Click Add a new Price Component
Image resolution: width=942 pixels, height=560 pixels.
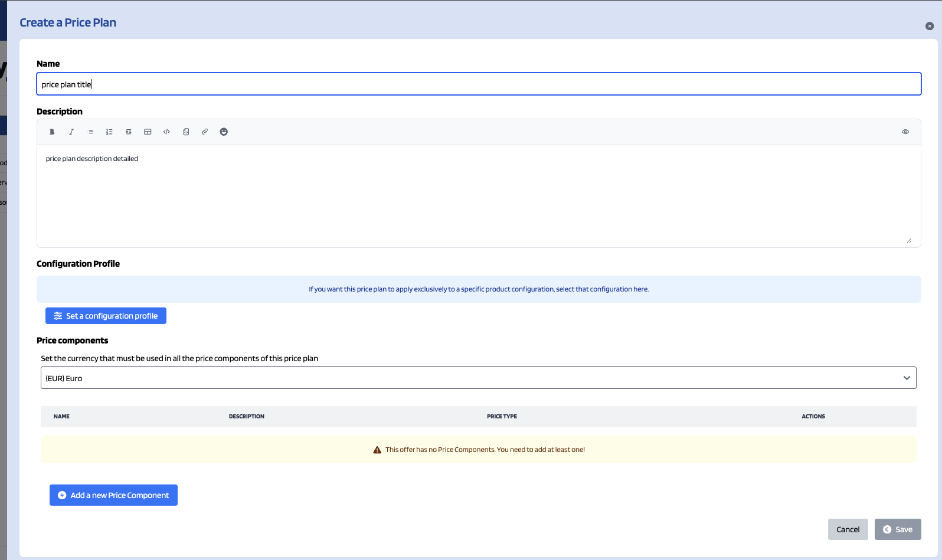[113, 495]
